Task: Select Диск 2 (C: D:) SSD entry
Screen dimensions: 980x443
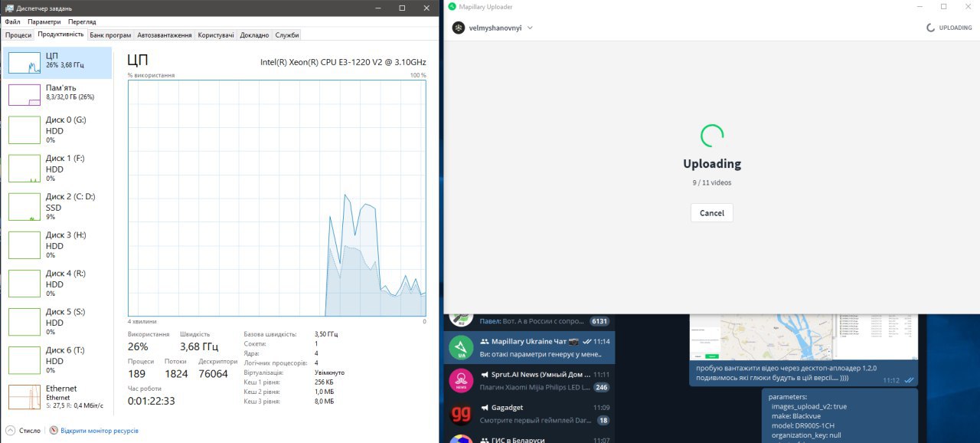Action: (57, 207)
